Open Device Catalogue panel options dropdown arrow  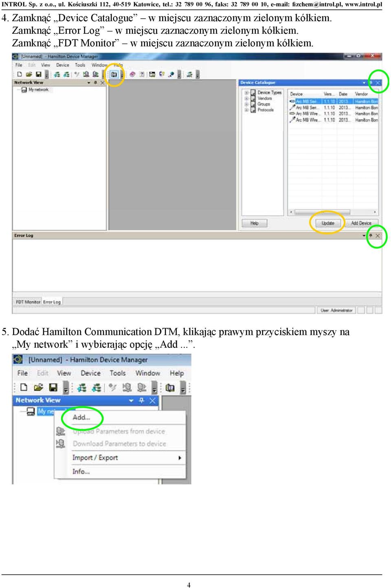coord(364,83)
